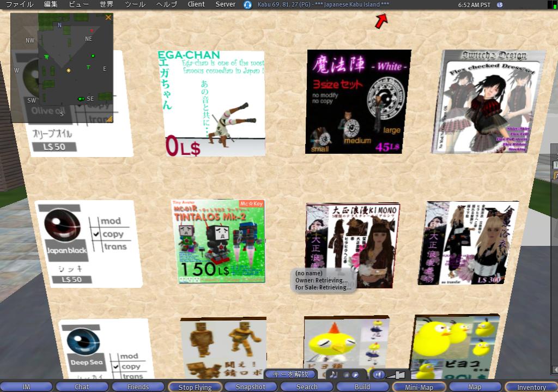Select the Japan black eye vendor board
The width and height of the screenshot is (558, 392).
[x=89, y=244]
